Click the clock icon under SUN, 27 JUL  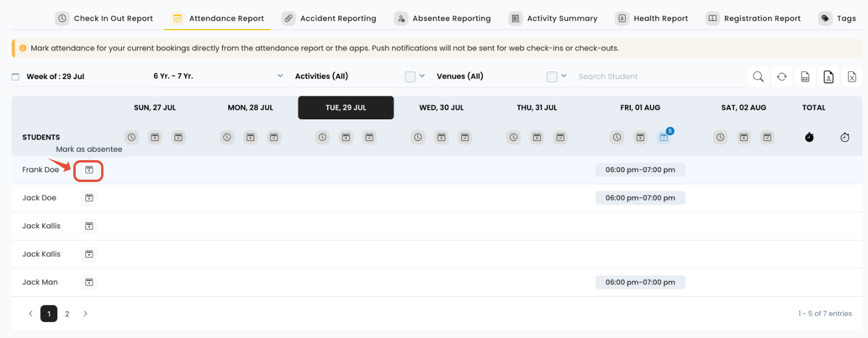131,137
